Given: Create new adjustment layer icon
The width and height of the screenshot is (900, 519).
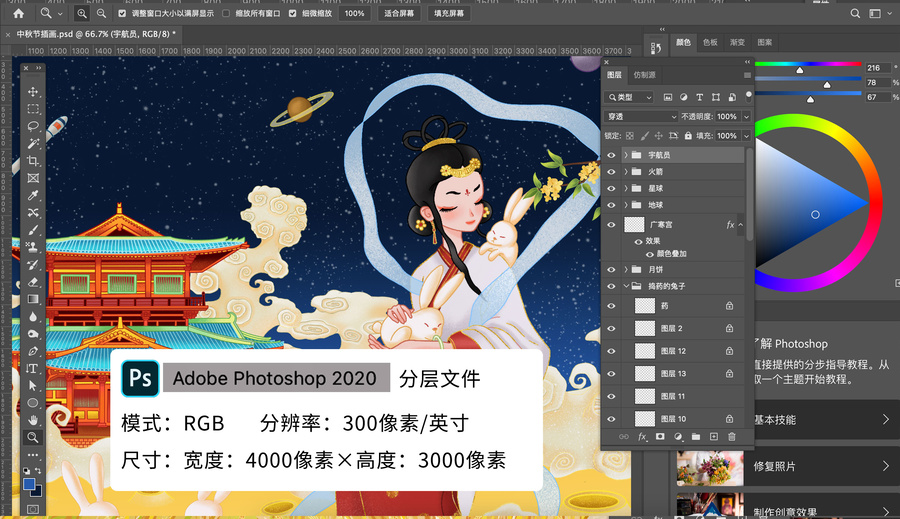Looking at the screenshot, I should 678,437.
